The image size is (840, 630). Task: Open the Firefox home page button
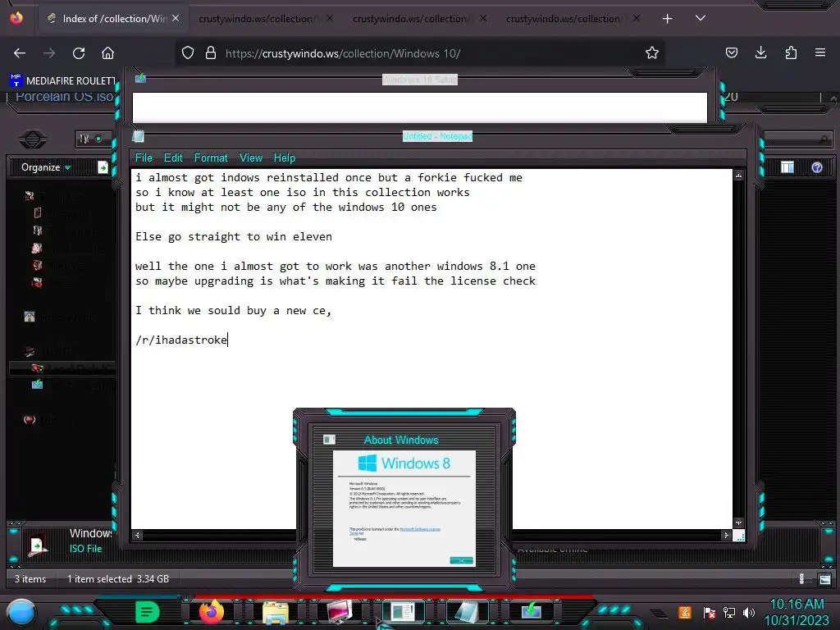pyautogui.click(x=108, y=53)
